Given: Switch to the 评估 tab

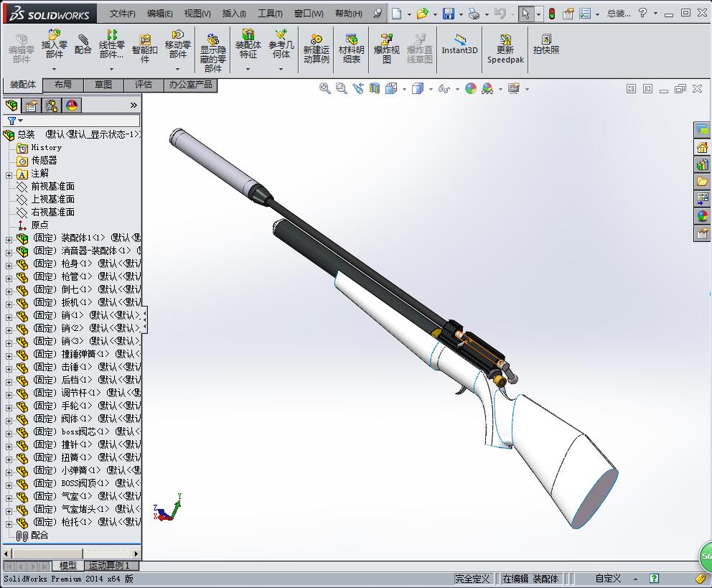Looking at the screenshot, I should [x=144, y=85].
